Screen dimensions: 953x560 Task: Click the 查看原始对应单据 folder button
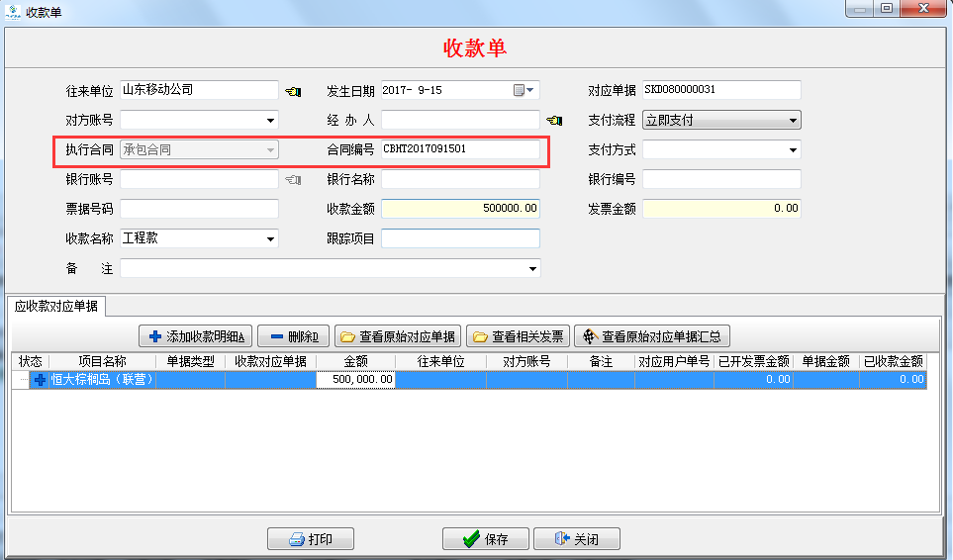tap(397, 336)
